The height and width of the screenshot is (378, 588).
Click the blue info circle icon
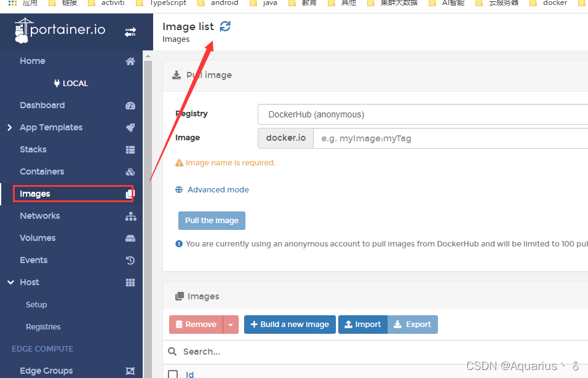(179, 244)
